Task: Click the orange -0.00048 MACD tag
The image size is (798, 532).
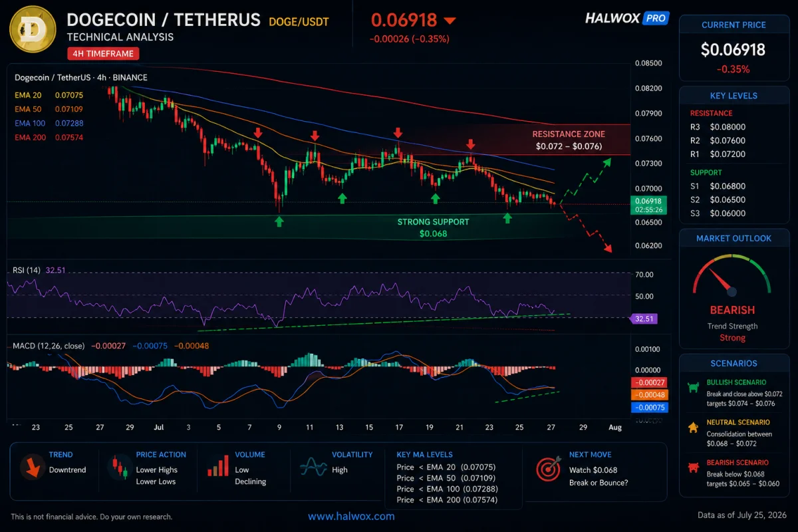Action: pyautogui.click(x=650, y=395)
